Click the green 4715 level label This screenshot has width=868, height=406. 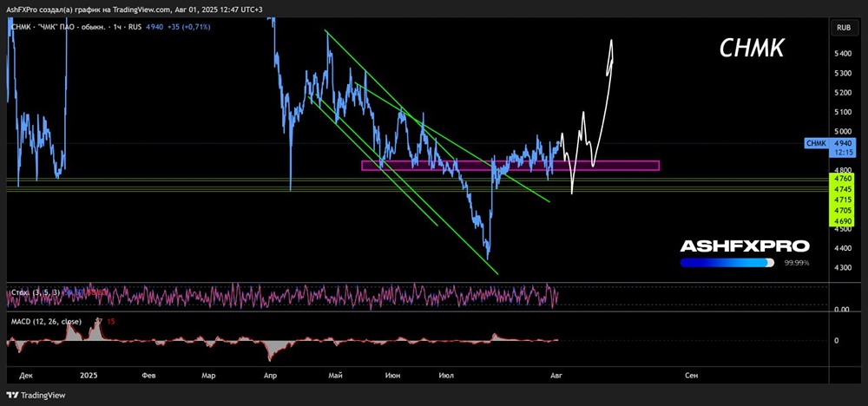843,200
